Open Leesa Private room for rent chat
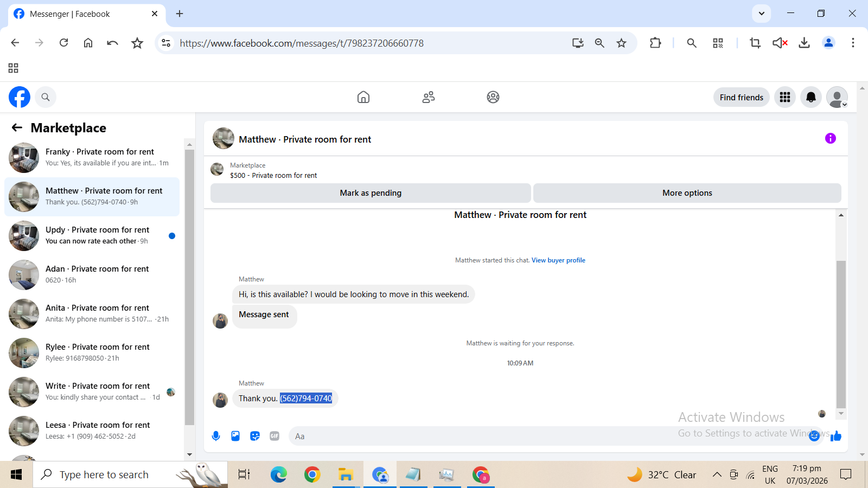This screenshot has height=488, width=868. (92, 431)
